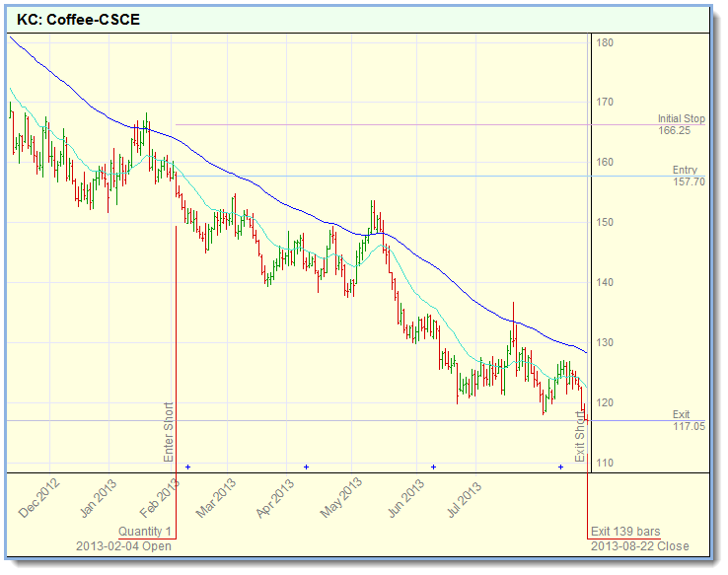Click the Entry 157.70 price label
This screenshot has height=575, width=728.
(686, 176)
